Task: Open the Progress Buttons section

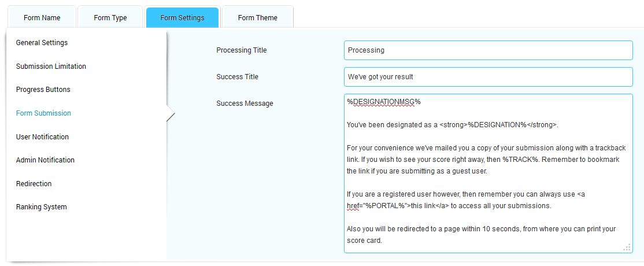Action: coord(43,90)
